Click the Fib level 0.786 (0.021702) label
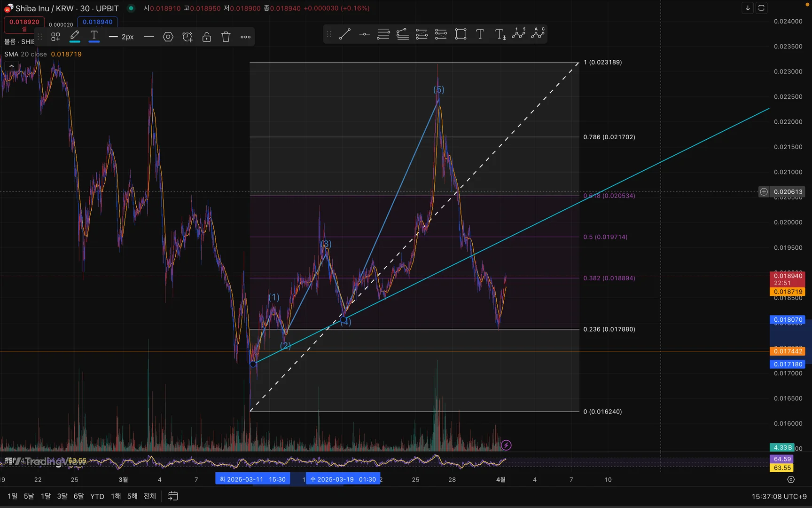This screenshot has height=508, width=812. pyautogui.click(x=609, y=137)
